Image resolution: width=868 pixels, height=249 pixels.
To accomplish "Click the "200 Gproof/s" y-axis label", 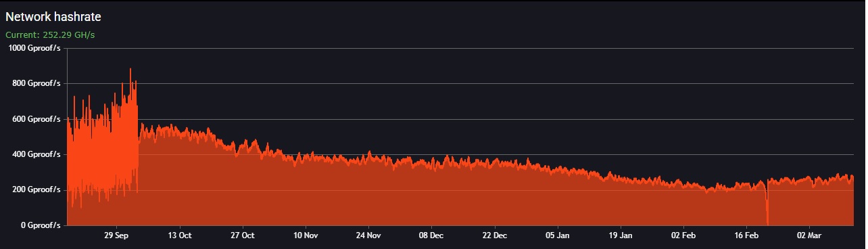I will pyautogui.click(x=37, y=189).
